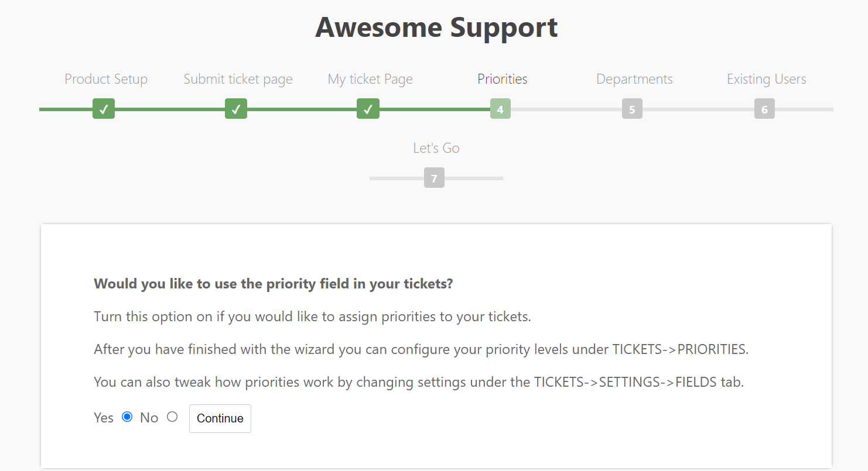Click the priority field question text
868x471 pixels.
[x=274, y=284]
